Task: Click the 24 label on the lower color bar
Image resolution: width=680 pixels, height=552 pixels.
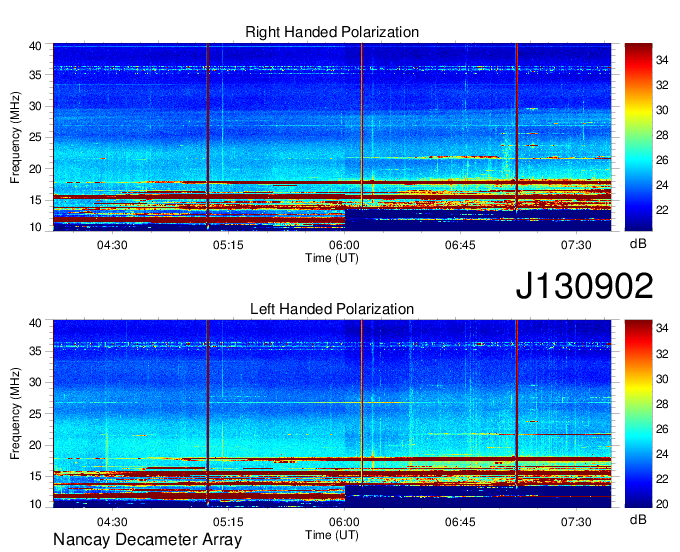Action: [x=662, y=454]
